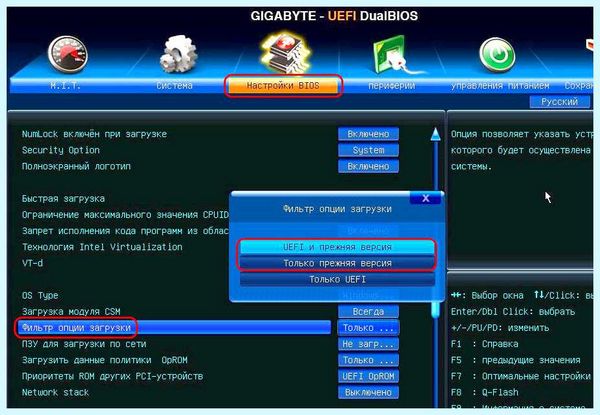Change NumLock включён при загрузке value
The image size is (600, 415).
click(x=368, y=134)
